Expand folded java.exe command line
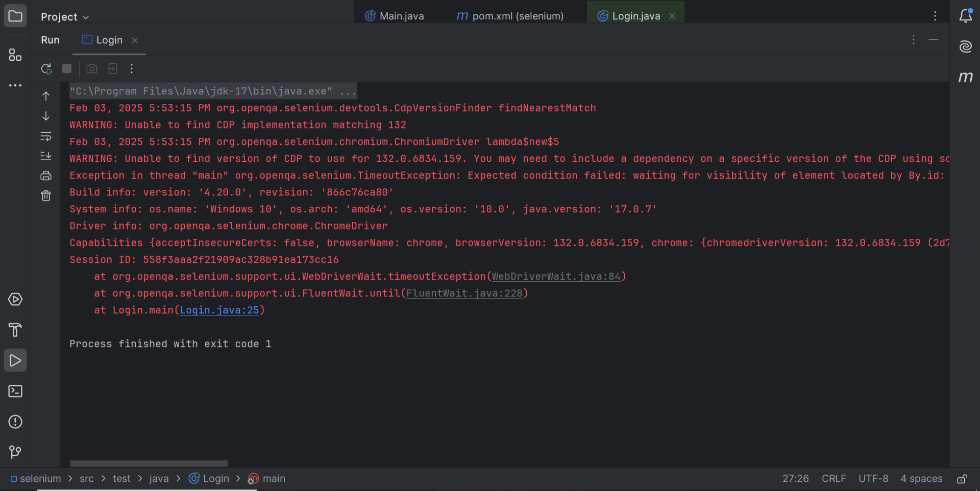This screenshot has height=491, width=980. click(x=213, y=91)
